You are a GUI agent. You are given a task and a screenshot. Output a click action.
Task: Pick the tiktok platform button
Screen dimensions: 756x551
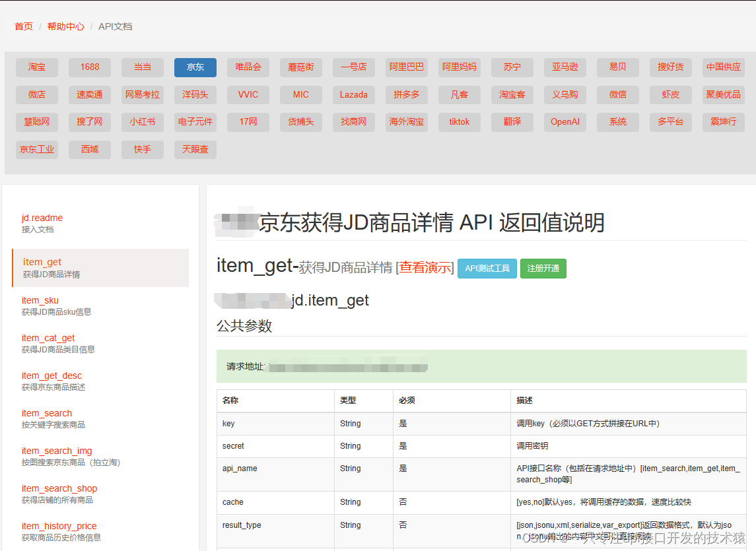[459, 122]
